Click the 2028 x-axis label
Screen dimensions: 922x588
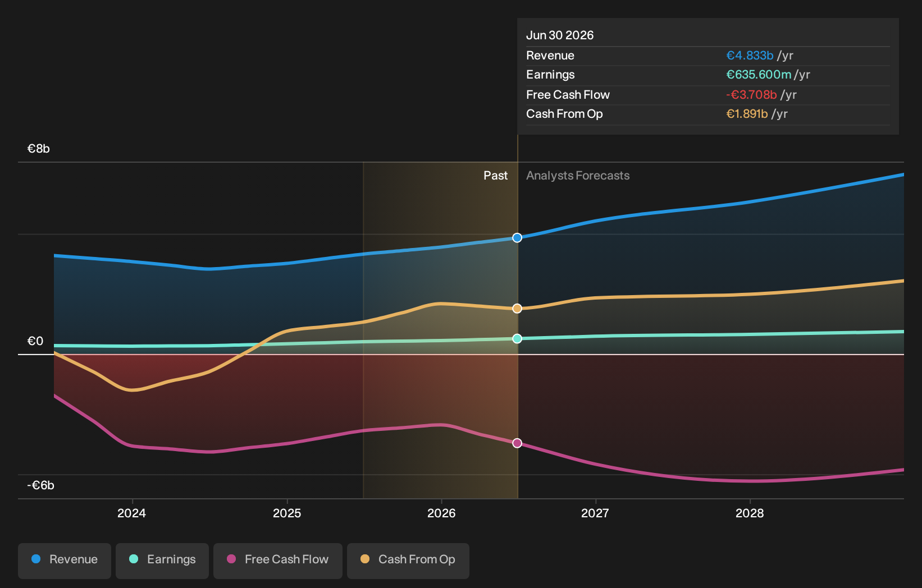click(x=750, y=513)
